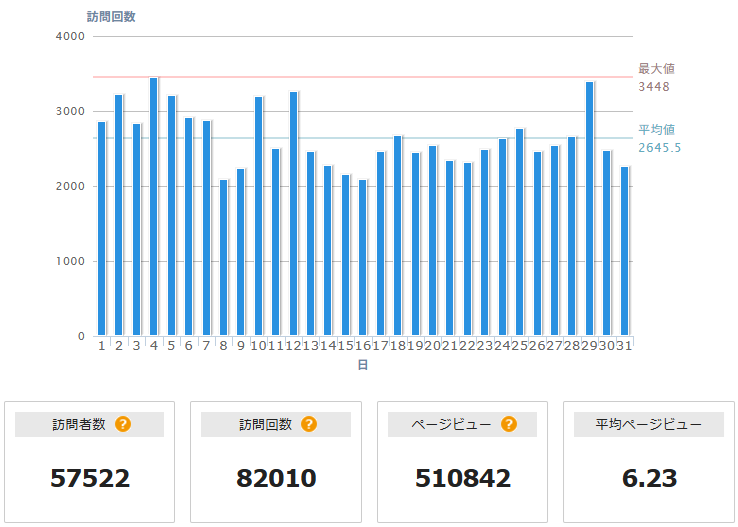Click the bar for day 29

pos(589,208)
